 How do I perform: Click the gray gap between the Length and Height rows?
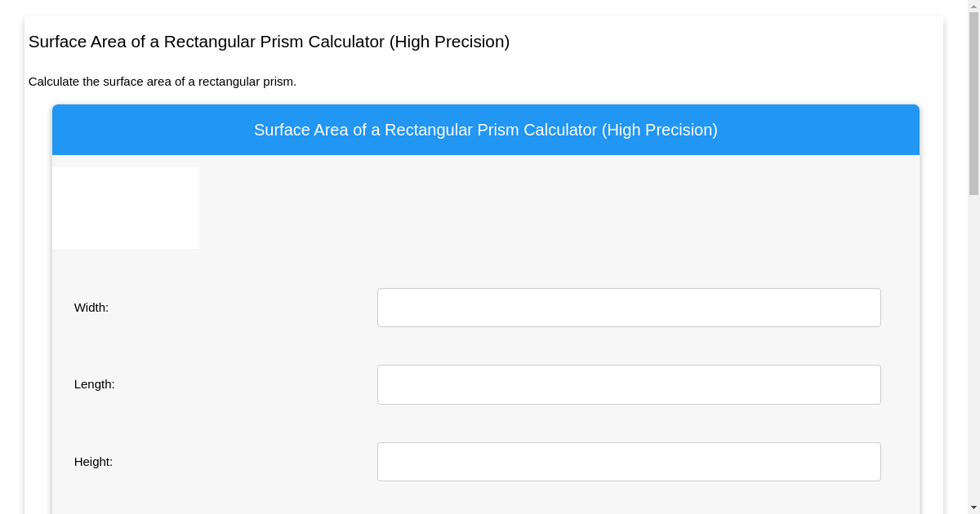tap(485, 423)
